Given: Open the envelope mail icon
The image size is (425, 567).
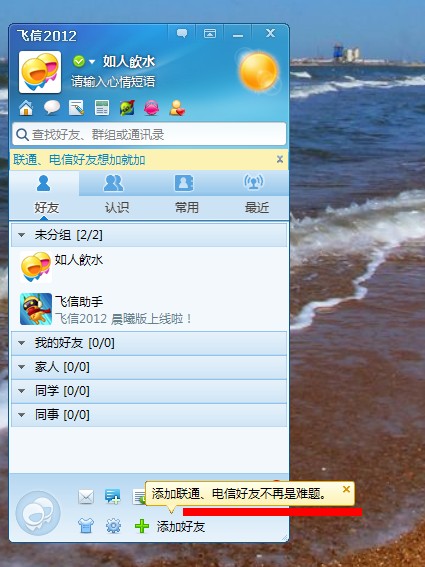Looking at the screenshot, I should (x=86, y=496).
